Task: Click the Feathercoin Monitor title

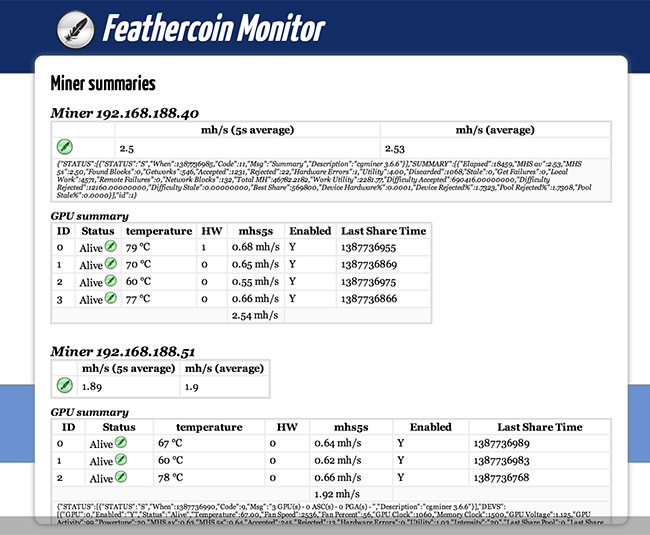Action: (214, 28)
